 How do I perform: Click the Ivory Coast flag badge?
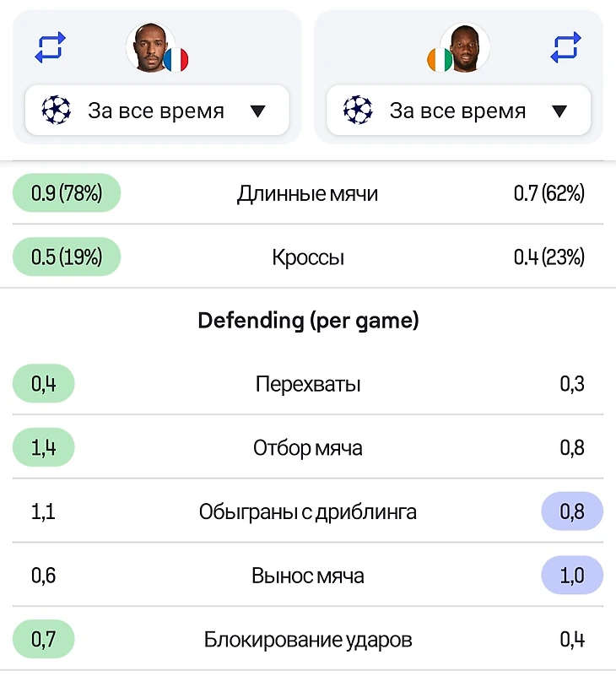click(x=440, y=60)
